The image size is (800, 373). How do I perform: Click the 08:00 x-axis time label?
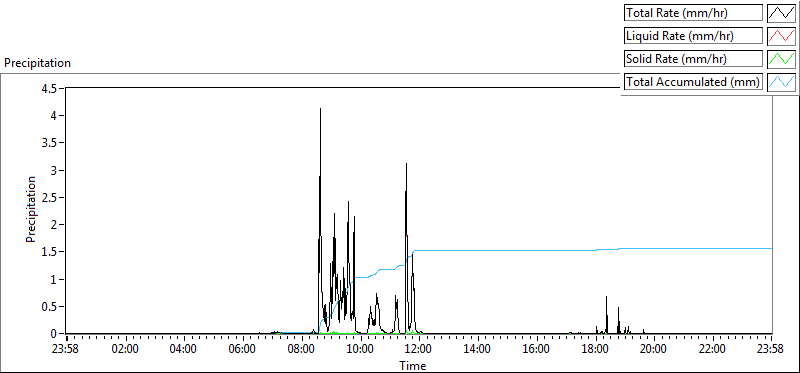[302, 350]
